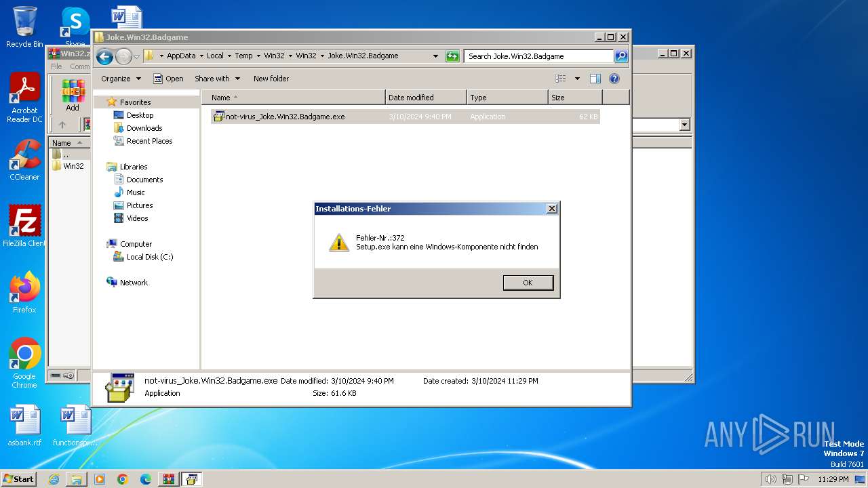This screenshot has width=868, height=488.
Task: Select the Win32 folder in WinRAR list
Action: (68, 166)
